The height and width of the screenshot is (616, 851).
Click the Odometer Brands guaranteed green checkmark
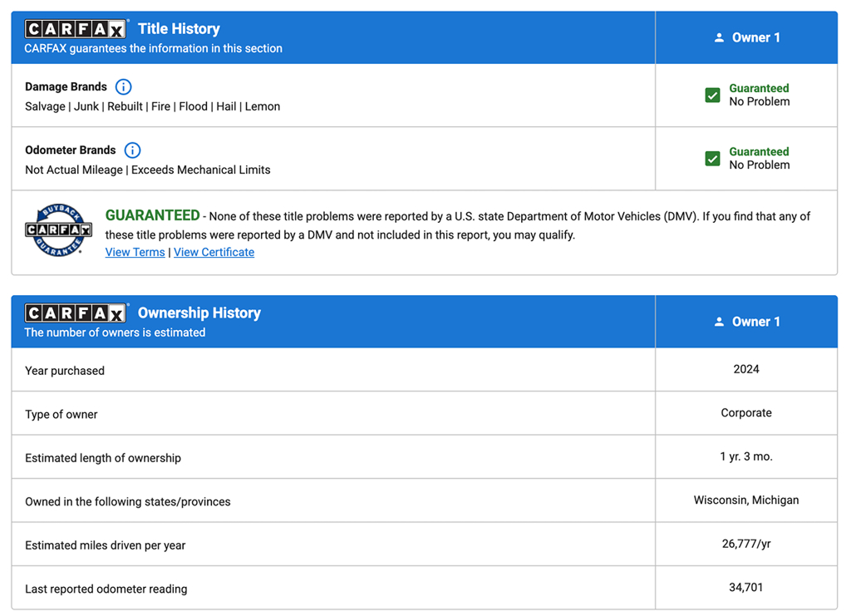tap(712, 158)
